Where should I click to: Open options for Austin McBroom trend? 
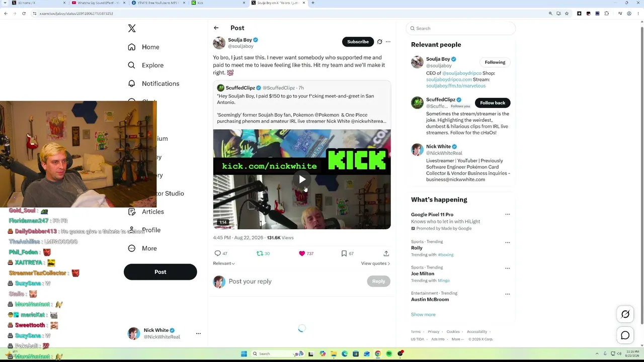(x=507, y=294)
